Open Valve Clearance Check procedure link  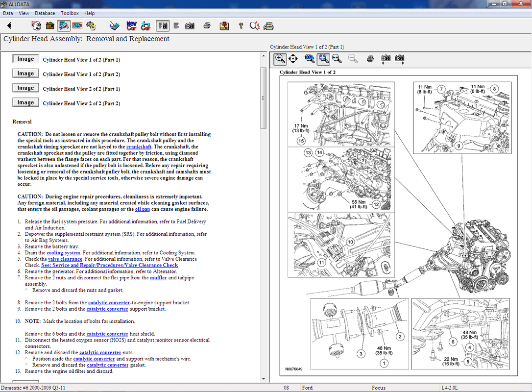coord(110,266)
